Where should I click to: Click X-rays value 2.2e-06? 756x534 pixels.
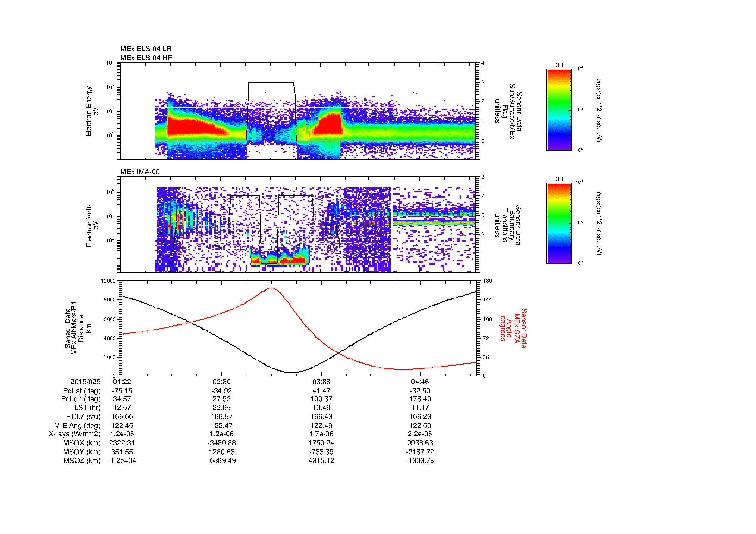(420, 434)
